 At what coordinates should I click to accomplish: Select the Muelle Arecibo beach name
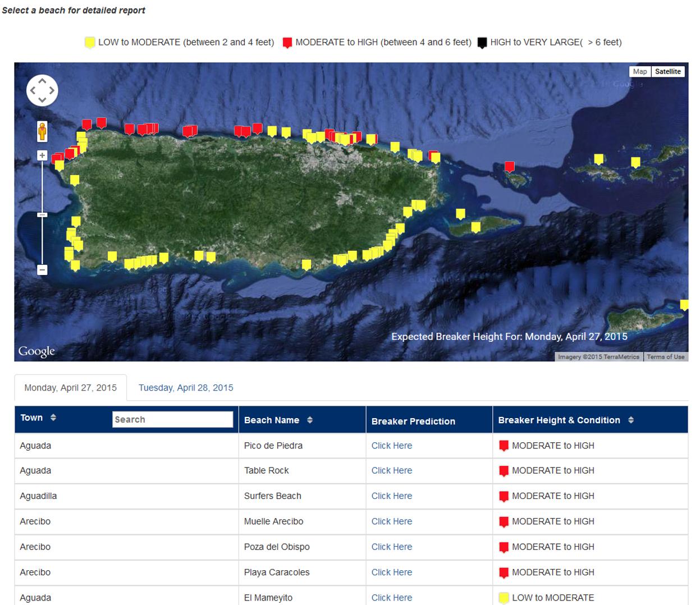[x=274, y=521]
